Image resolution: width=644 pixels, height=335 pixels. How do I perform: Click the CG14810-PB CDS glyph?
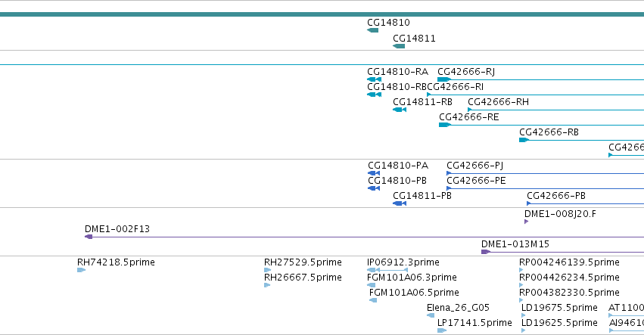[374, 188]
